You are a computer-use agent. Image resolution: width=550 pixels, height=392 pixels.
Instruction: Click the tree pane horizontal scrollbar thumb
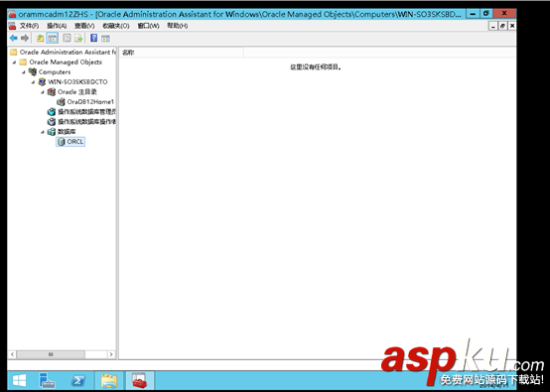click(51, 354)
